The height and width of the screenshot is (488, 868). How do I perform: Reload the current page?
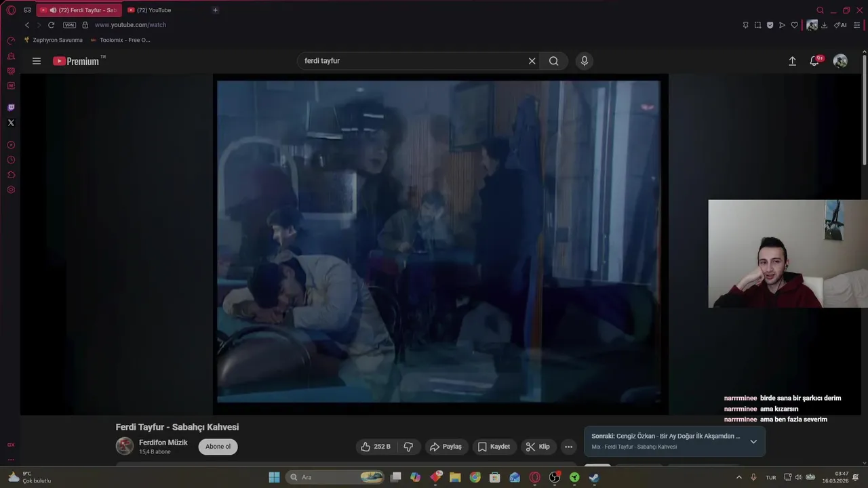(x=51, y=25)
